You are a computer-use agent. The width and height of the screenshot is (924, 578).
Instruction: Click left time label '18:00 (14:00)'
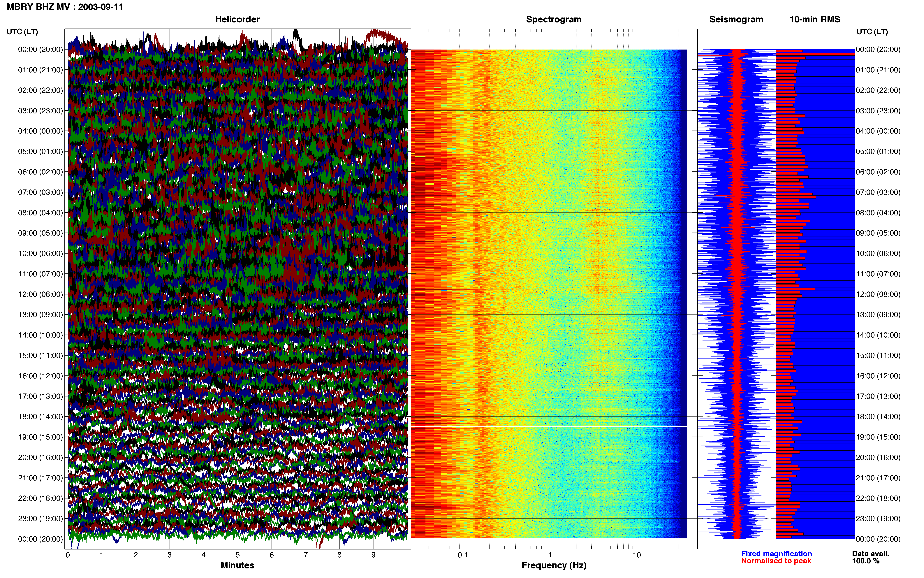41,417
